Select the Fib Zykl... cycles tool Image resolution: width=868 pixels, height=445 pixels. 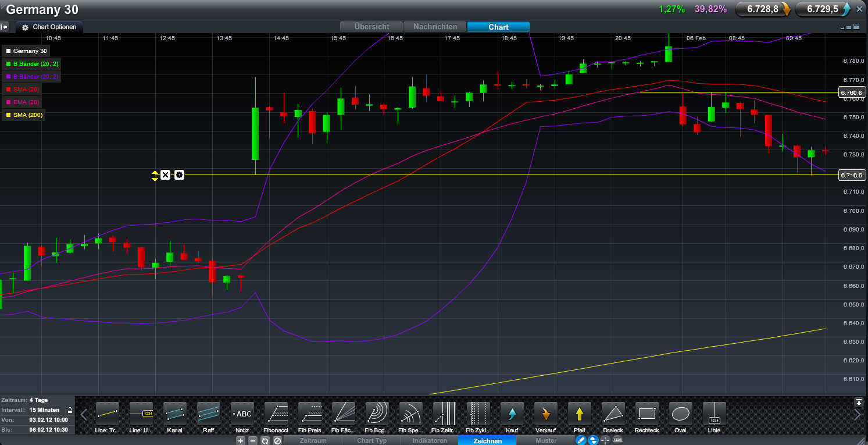point(478,417)
